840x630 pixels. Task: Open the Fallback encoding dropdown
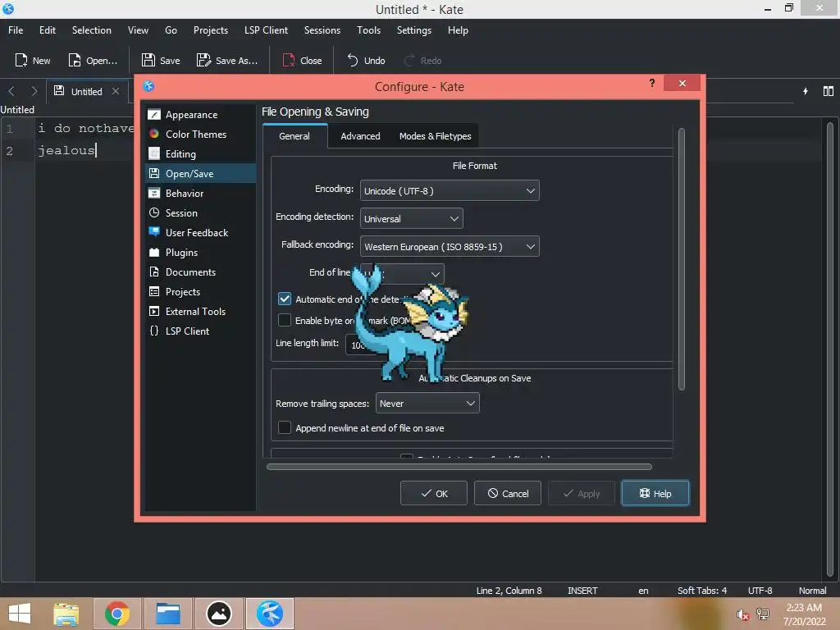tap(450, 246)
